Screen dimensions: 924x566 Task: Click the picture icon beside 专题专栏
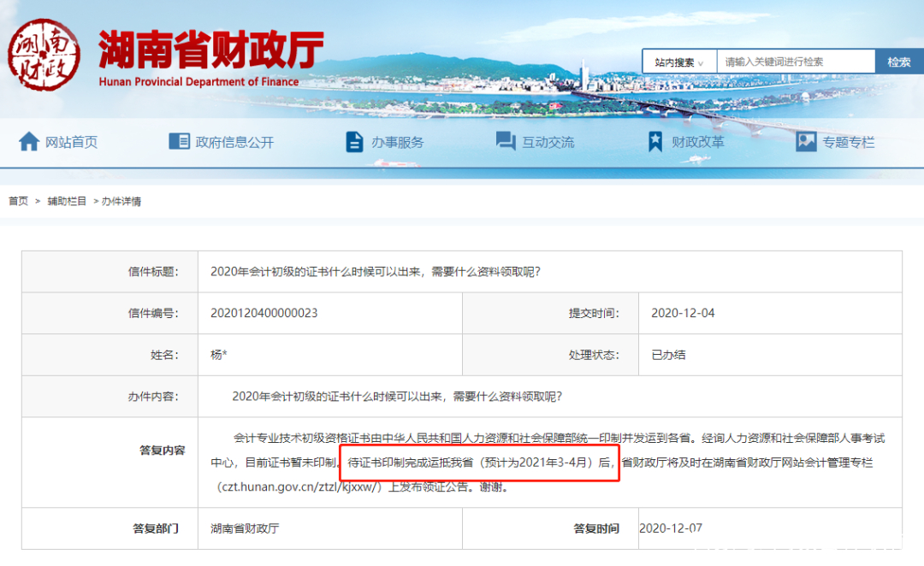pos(806,141)
